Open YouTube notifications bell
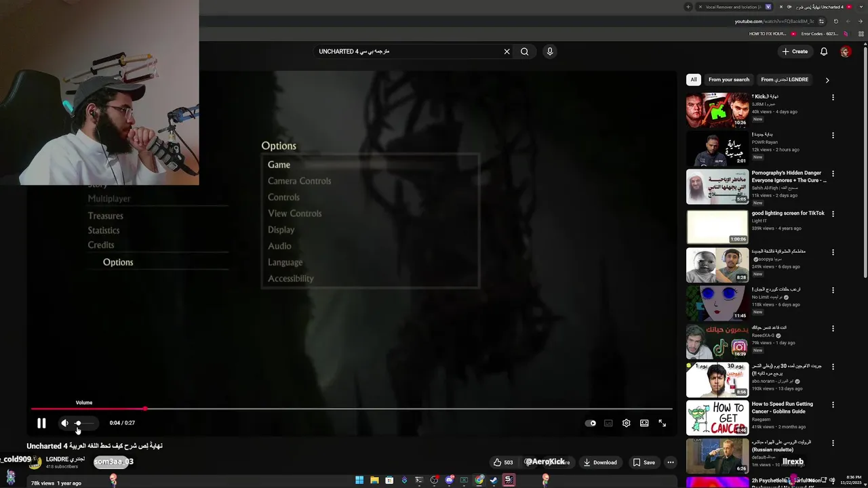This screenshot has height=488, width=868. click(824, 52)
